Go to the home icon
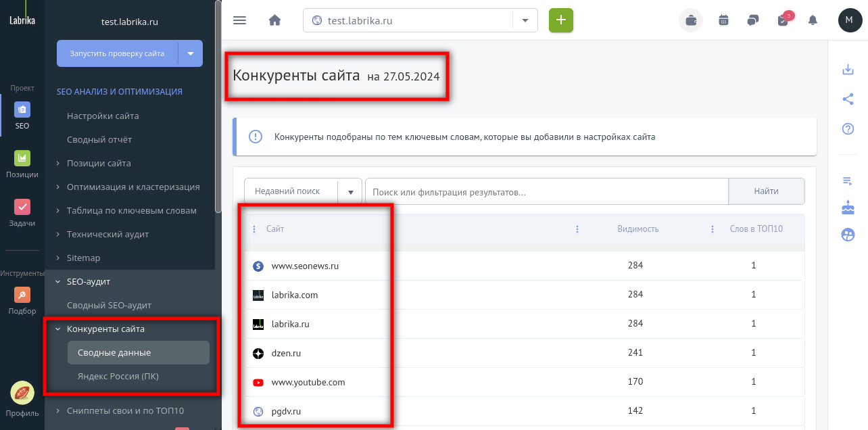This screenshot has height=430, width=868. [x=274, y=20]
